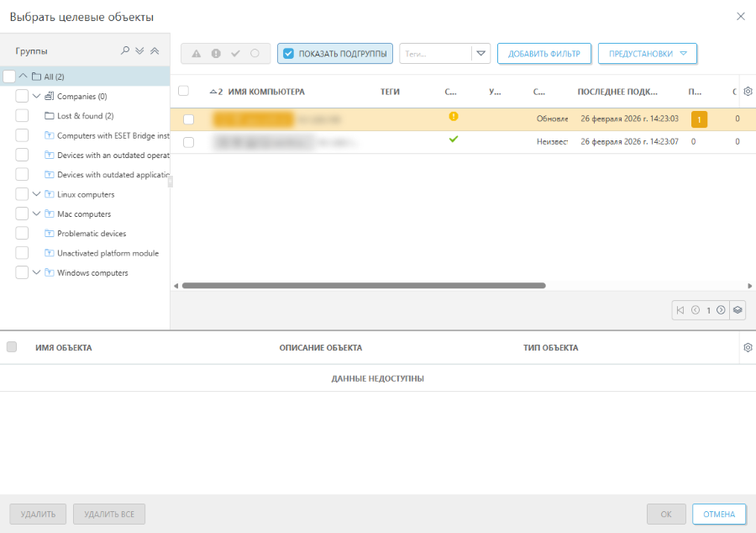Select all computers via header checkbox

[x=183, y=91]
